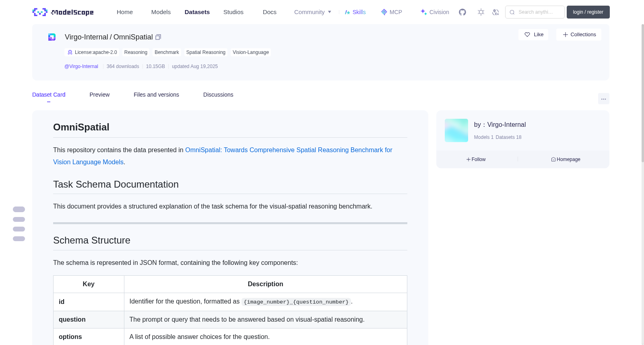The image size is (644, 345).
Task: Add dataset to Collections
Action: (x=579, y=35)
